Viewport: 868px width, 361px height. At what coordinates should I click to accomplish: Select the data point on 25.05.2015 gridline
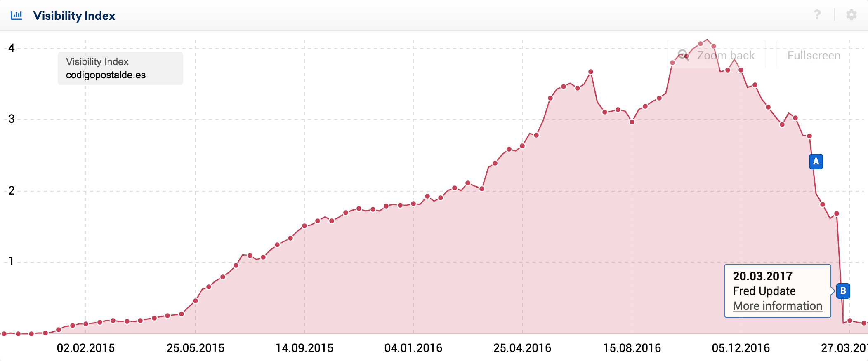196,301
